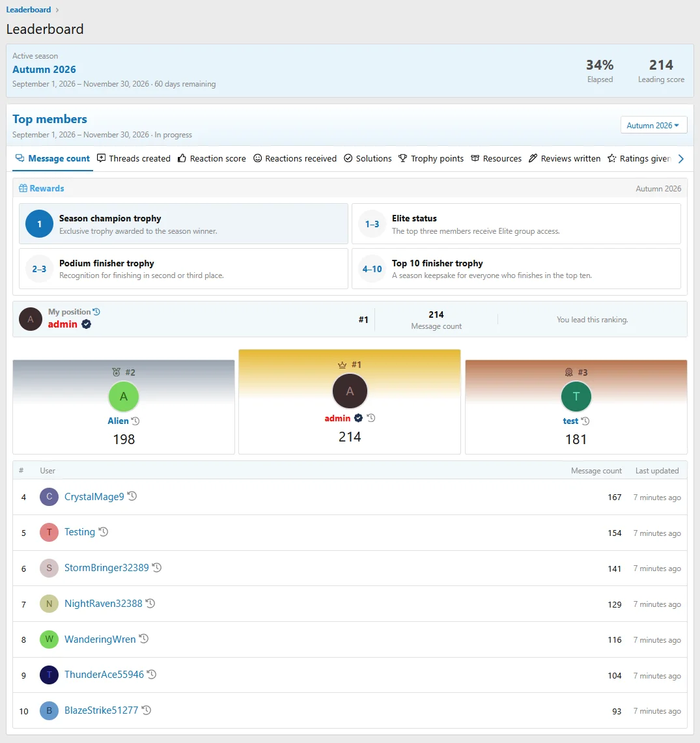Open BlazeStrike51277 profile link
This screenshot has height=743, width=700.
tap(102, 710)
